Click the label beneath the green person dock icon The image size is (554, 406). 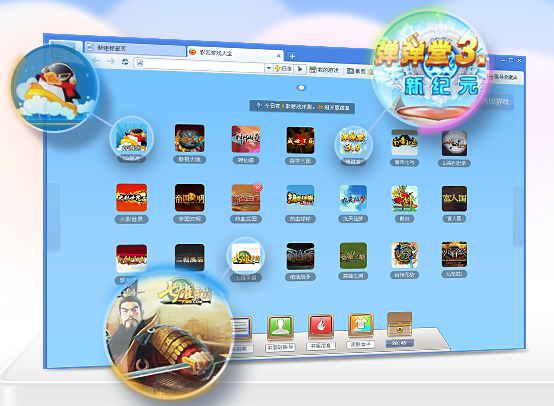tap(280, 347)
